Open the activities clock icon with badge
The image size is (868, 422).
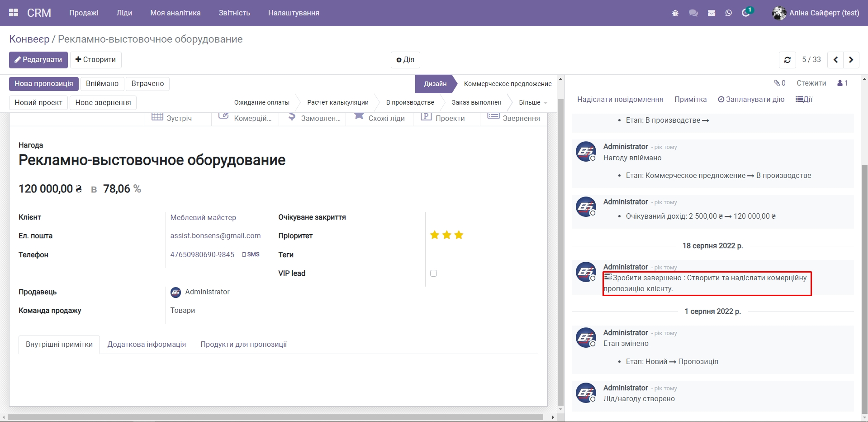(x=747, y=12)
